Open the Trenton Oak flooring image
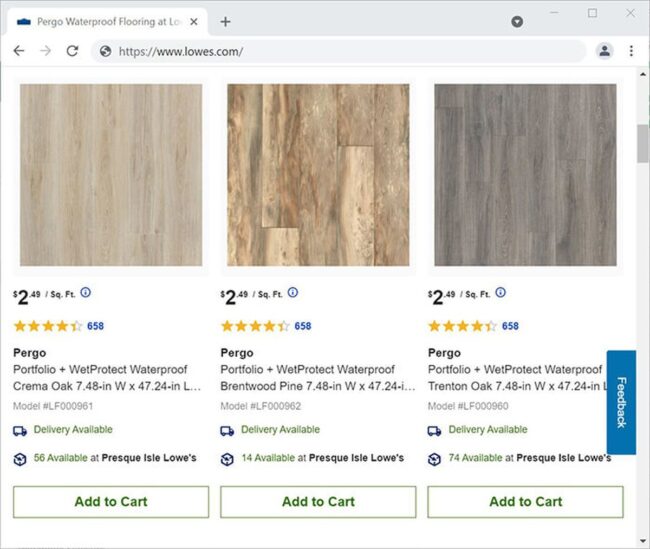Screen dimensions: 650x549 [526, 175]
